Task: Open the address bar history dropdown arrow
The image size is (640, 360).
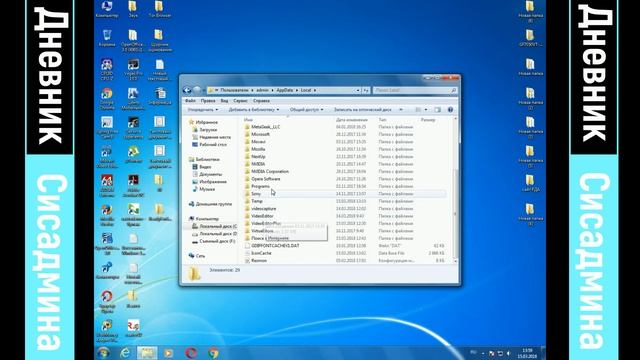Action: tap(358, 90)
